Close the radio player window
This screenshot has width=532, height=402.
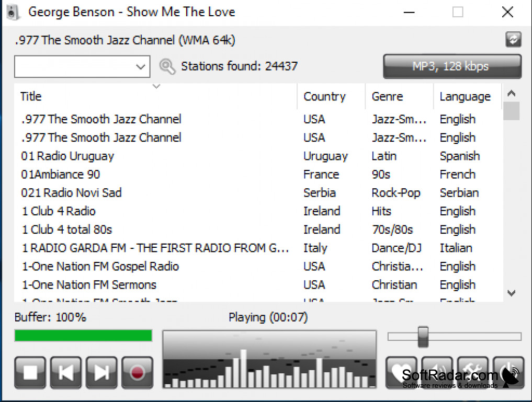pos(507,12)
